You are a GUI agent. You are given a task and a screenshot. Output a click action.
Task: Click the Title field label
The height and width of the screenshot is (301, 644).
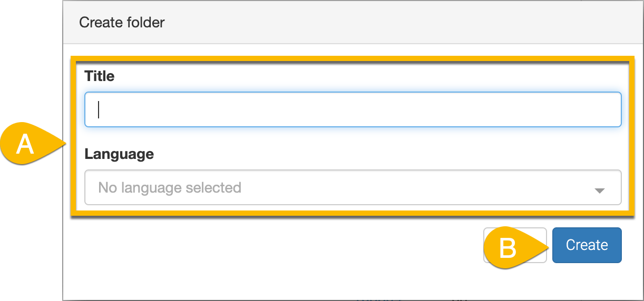pyautogui.click(x=100, y=76)
